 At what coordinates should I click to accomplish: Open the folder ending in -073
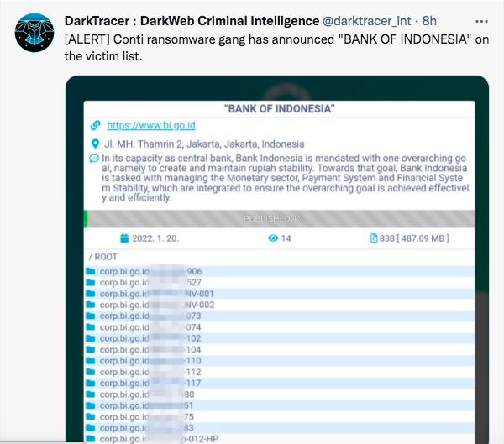280,316
